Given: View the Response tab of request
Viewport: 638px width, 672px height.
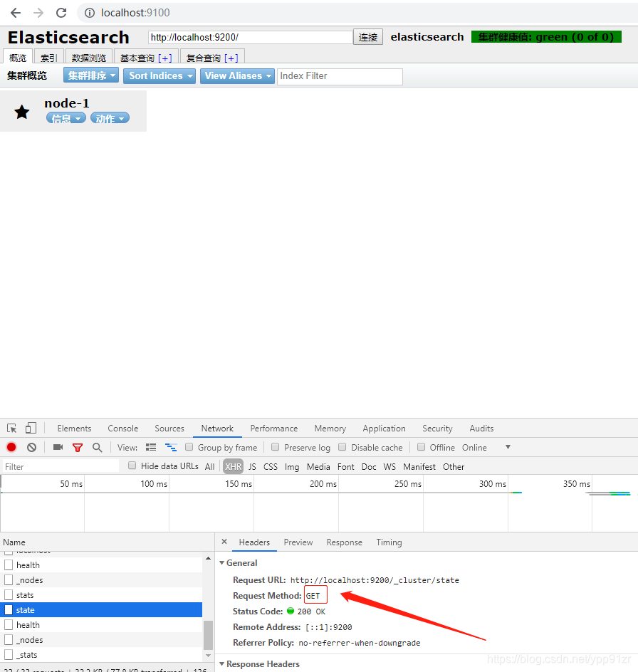Looking at the screenshot, I should point(345,542).
